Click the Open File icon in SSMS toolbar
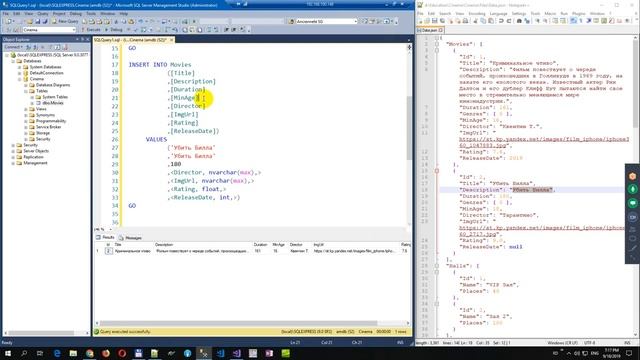Screen dimensions: 640x360 [29, 21]
